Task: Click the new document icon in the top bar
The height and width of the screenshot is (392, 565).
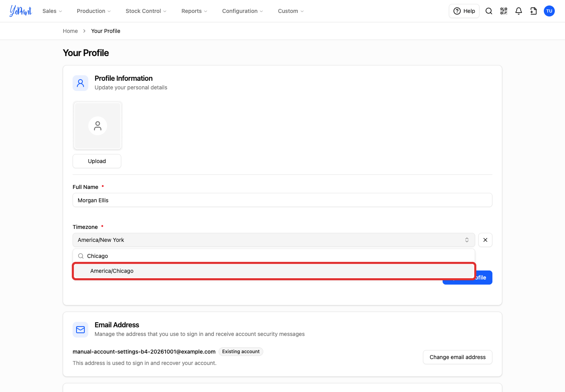Action: [x=534, y=11]
